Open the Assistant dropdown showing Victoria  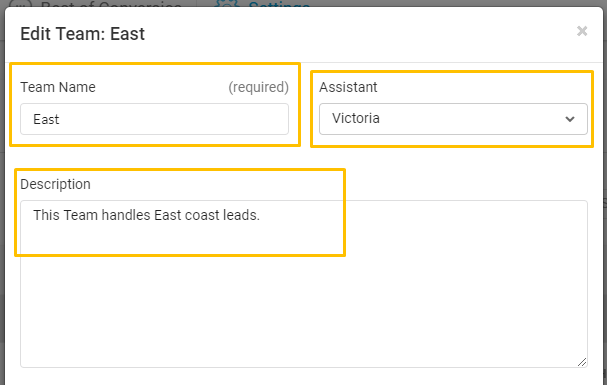click(x=453, y=119)
